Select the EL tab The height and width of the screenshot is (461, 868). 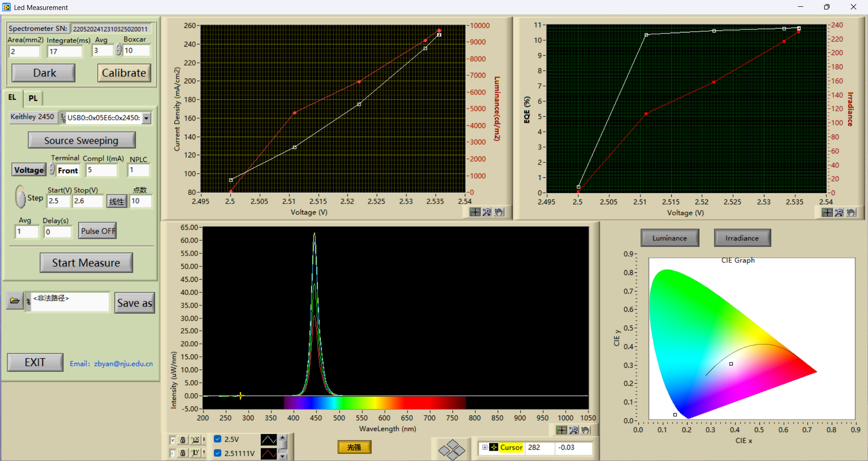tap(12, 98)
